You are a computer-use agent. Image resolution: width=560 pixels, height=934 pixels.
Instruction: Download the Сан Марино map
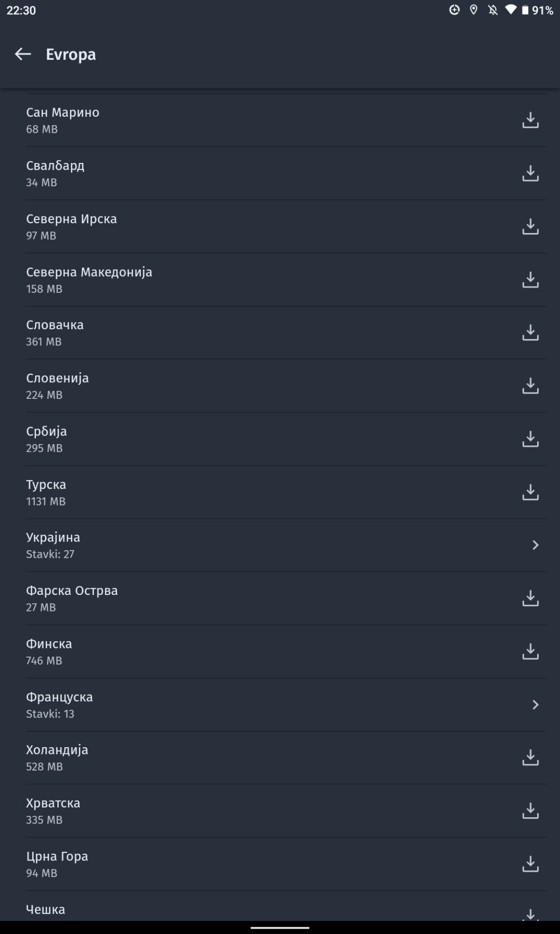click(530, 120)
